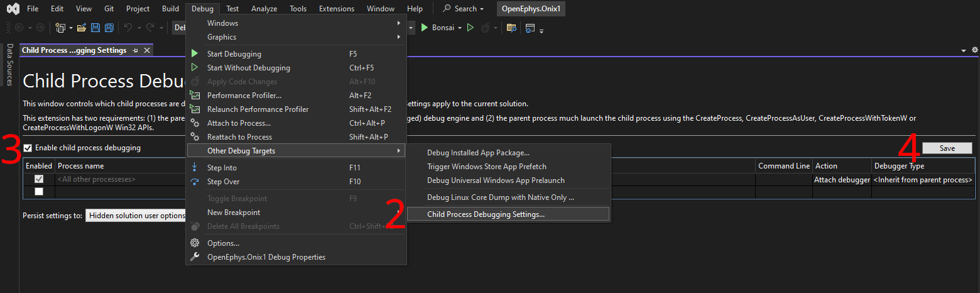This screenshot has width=980, height=293.
Task: Open the solution configuration Debug dropdown
Action: (x=180, y=28)
